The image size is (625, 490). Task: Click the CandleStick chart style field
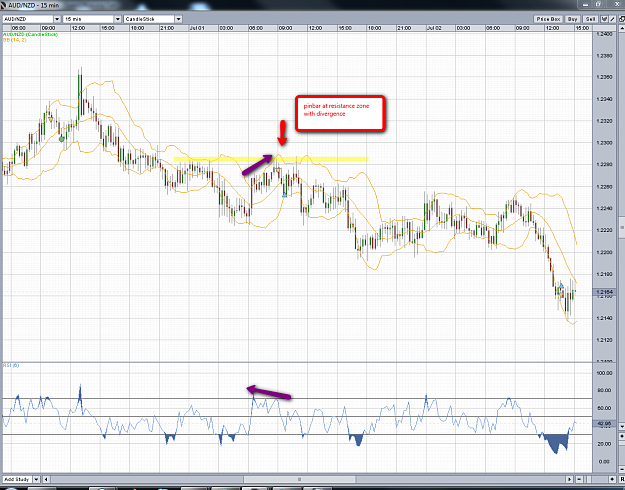click(149, 19)
